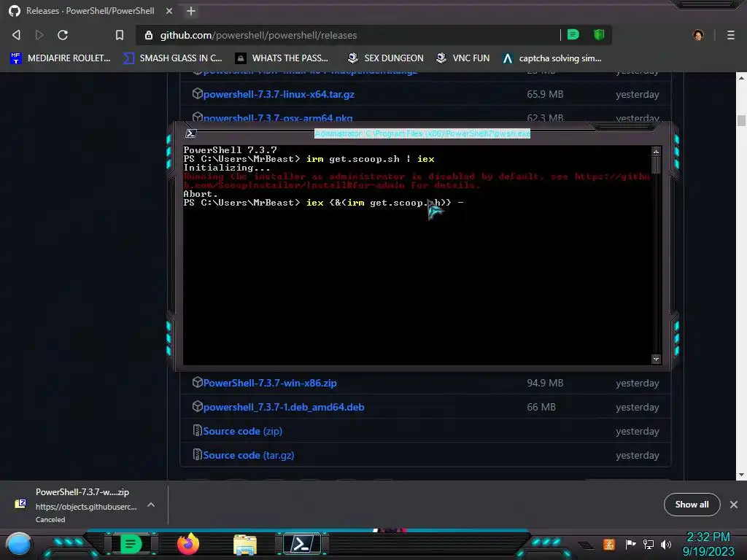Switch to PowerShell taskbar button

[302, 544]
